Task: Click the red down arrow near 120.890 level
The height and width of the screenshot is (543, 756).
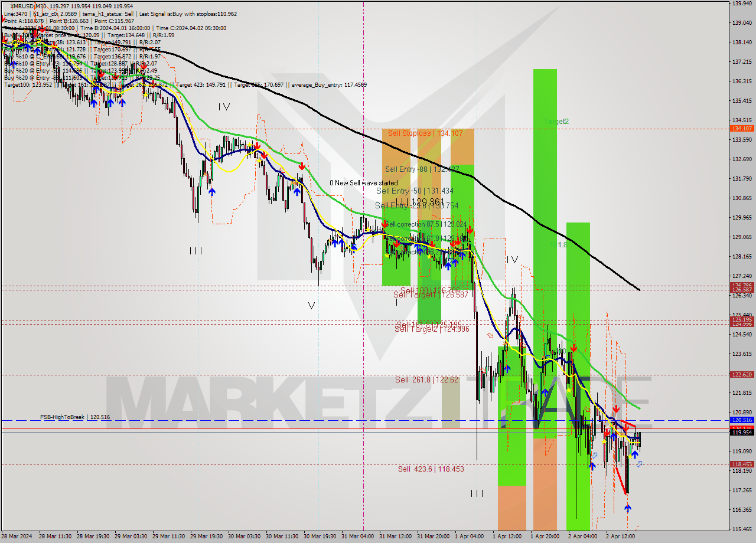Action: point(616,408)
